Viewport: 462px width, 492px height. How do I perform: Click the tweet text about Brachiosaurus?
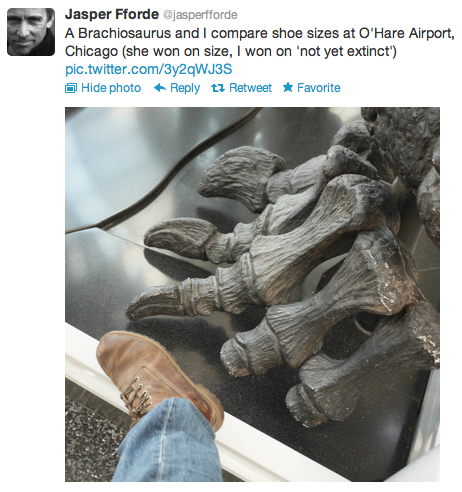[x=260, y=42]
